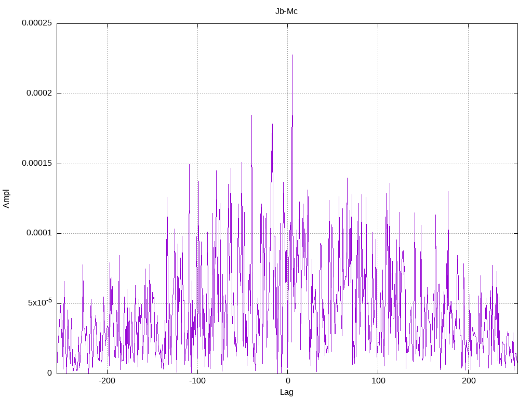Select the x-axis label "Lag"
The image size is (532, 399).
(x=286, y=392)
